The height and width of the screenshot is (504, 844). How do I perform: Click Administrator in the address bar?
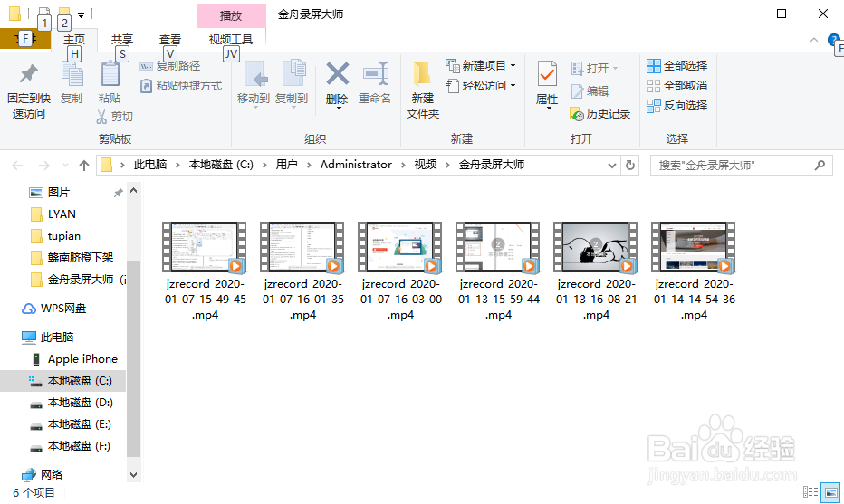(x=356, y=165)
